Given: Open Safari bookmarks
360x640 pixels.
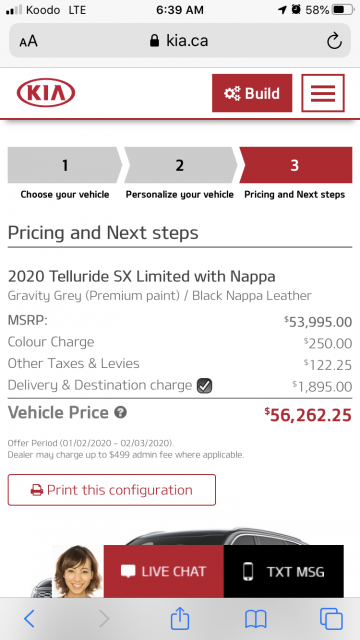Looking at the screenshot, I should click(256, 620).
